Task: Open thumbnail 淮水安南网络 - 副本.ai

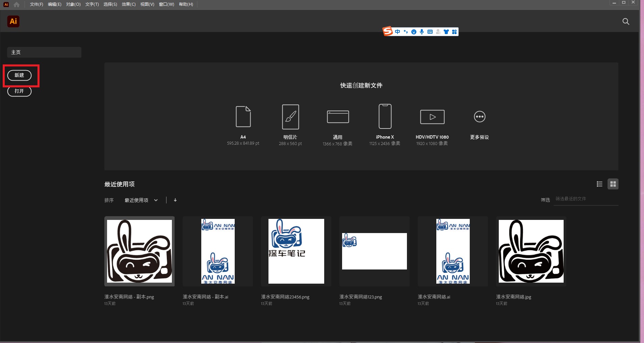Action: tap(218, 251)
